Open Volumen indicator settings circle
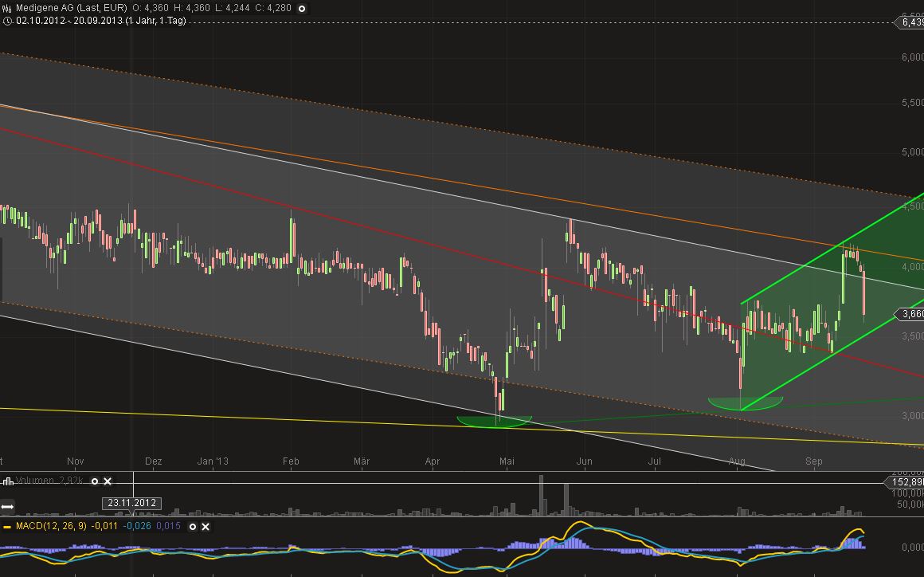 [94, 481]
